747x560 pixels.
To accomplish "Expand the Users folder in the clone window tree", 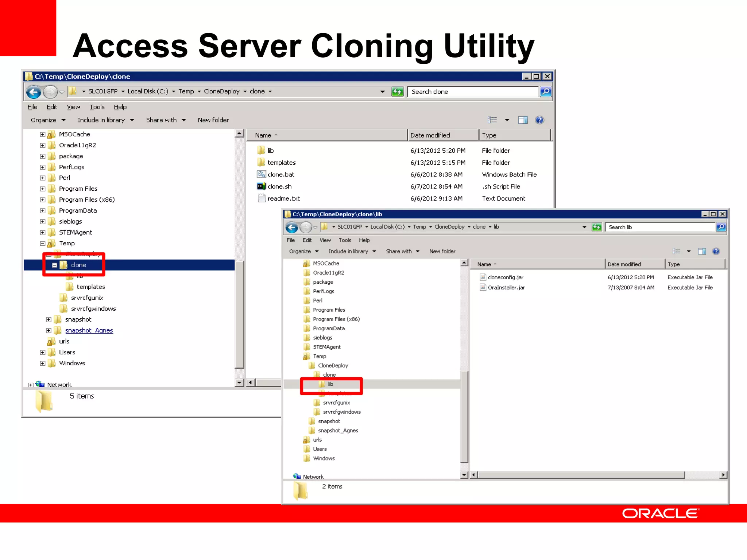I will pyautogui.click(x=43, y=353).
